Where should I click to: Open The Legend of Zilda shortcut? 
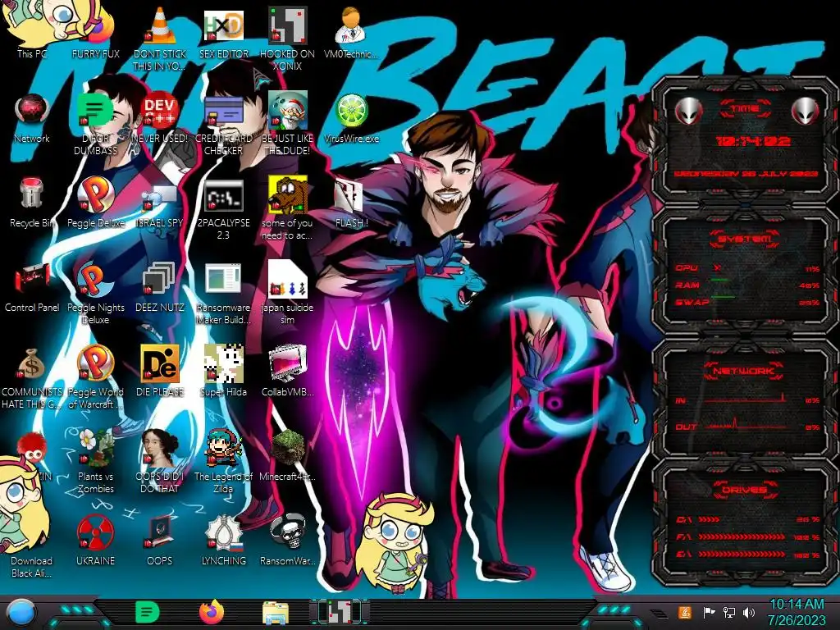(x=223, y=462)
